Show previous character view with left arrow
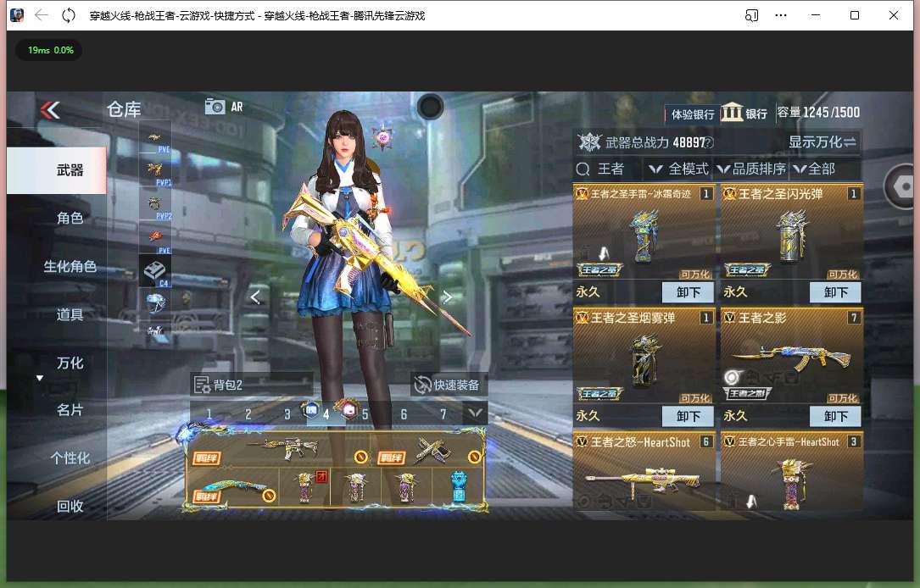This screenshot has height=588, width=920. pyautogui.click(x=255, y=297)
